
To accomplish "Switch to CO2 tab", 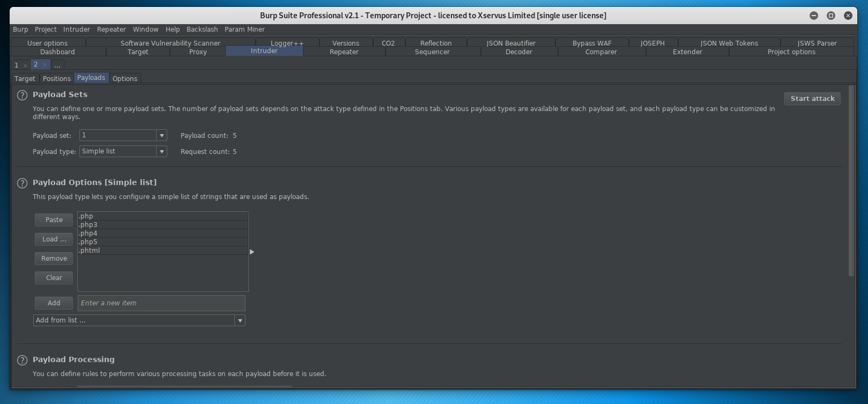I will pos(388,43).
